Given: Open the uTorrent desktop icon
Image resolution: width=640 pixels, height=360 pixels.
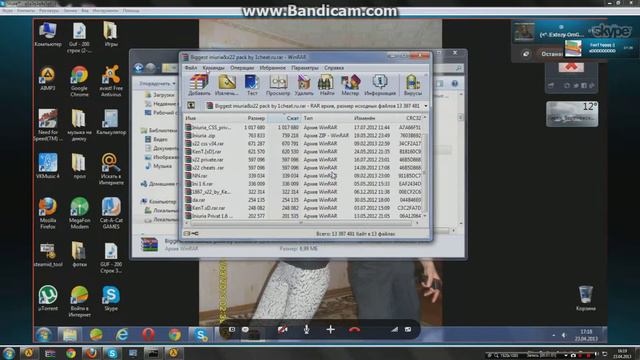Looking at the screenshot, I should coord(48,298).
